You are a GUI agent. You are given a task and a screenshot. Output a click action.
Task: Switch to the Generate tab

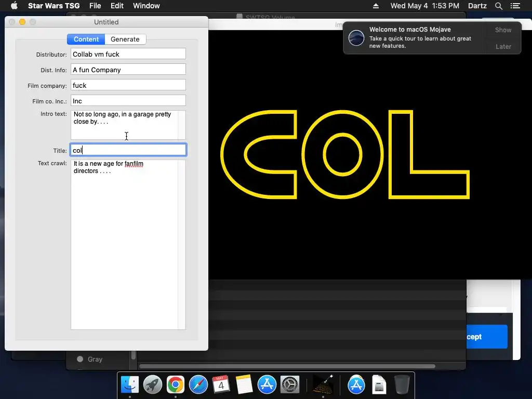[x=125, y=39]
